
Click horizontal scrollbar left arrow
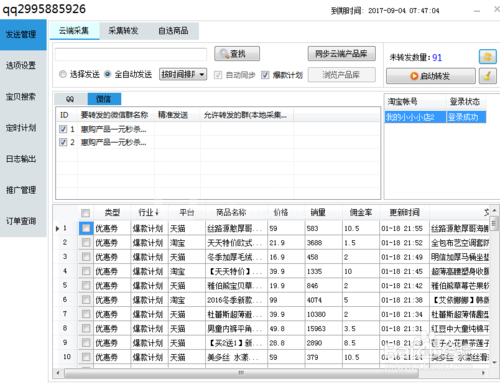point(58,373)
